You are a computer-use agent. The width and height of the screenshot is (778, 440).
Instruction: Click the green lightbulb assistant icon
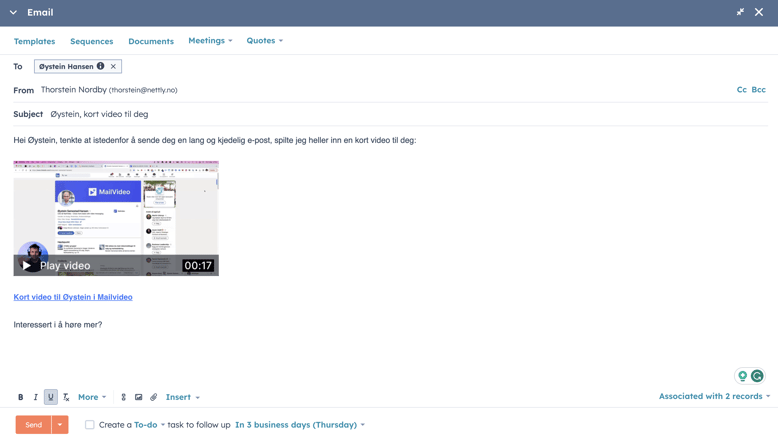pos(742,376)
